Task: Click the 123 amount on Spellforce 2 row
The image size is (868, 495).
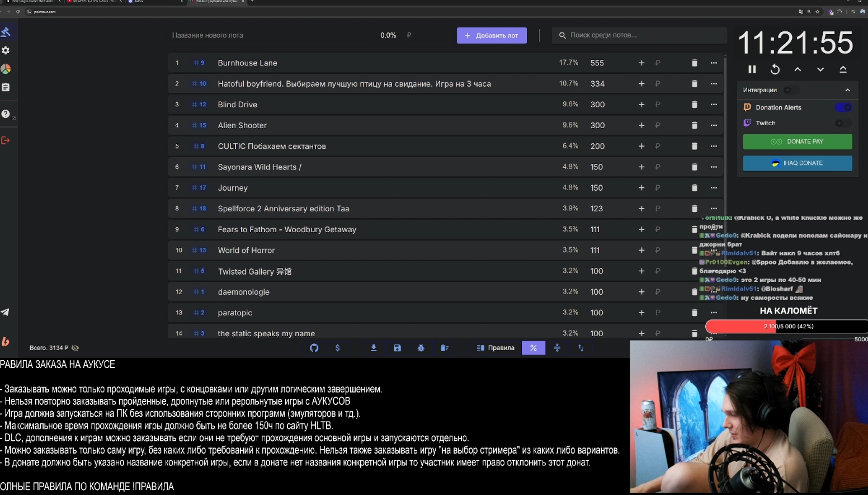Action: click(x=597, y=209)
